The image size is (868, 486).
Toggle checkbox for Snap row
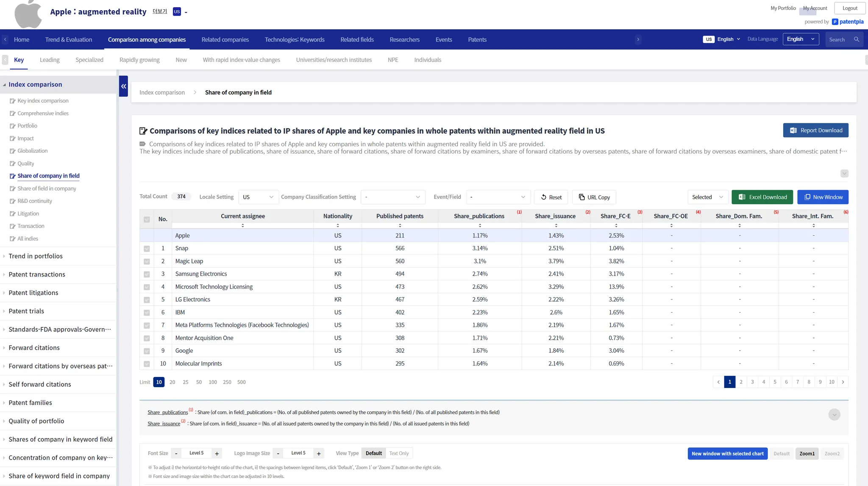(x=147, y=249)
